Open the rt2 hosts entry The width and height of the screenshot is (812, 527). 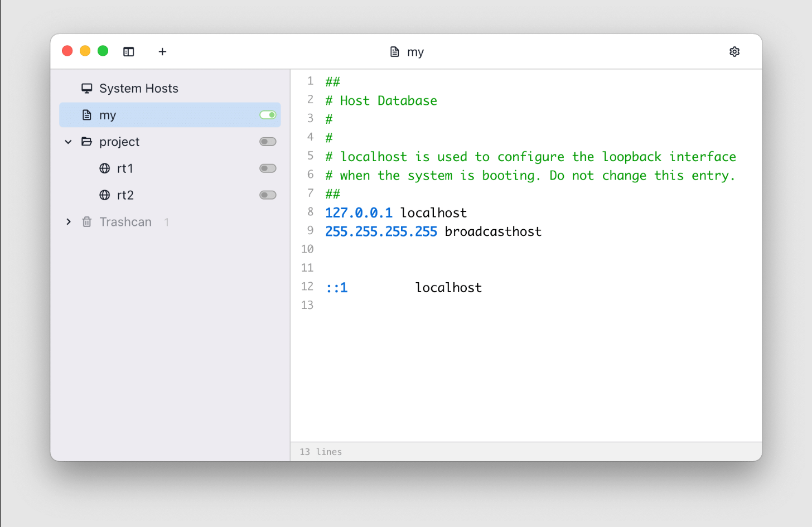tap(125, 195)
